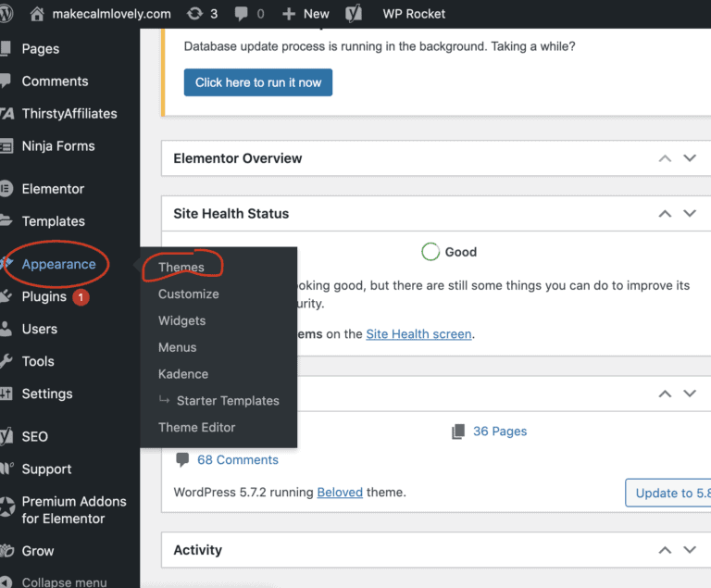Open Theme Editor in the Appearance submenu
This screenshot has height=588, width=711.
197,428
